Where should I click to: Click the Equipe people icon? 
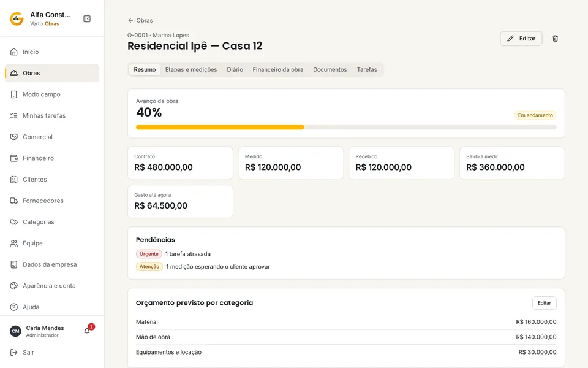[x=14, y=243]
